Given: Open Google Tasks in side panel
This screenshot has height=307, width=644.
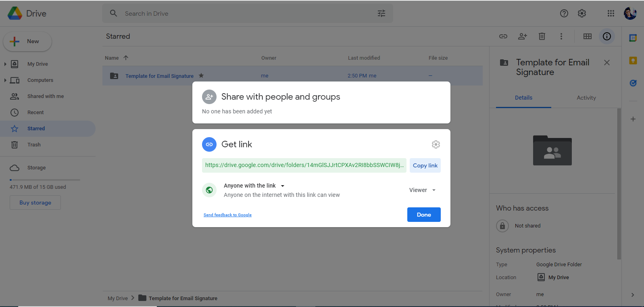Looking at the screenshot, I should (x=633, y=83).
